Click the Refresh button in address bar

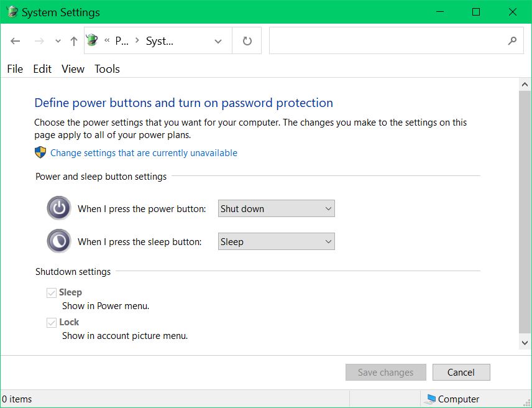(247, 41)
